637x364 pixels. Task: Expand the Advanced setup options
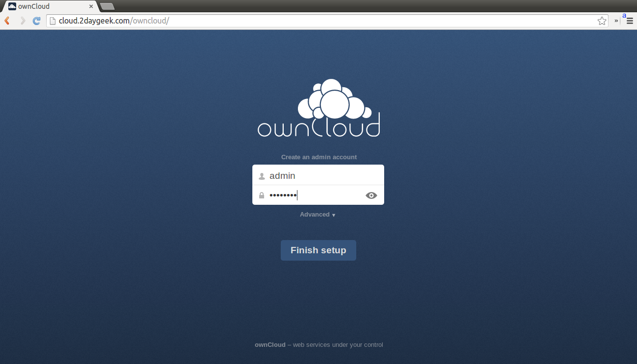[x=318, y=215]
